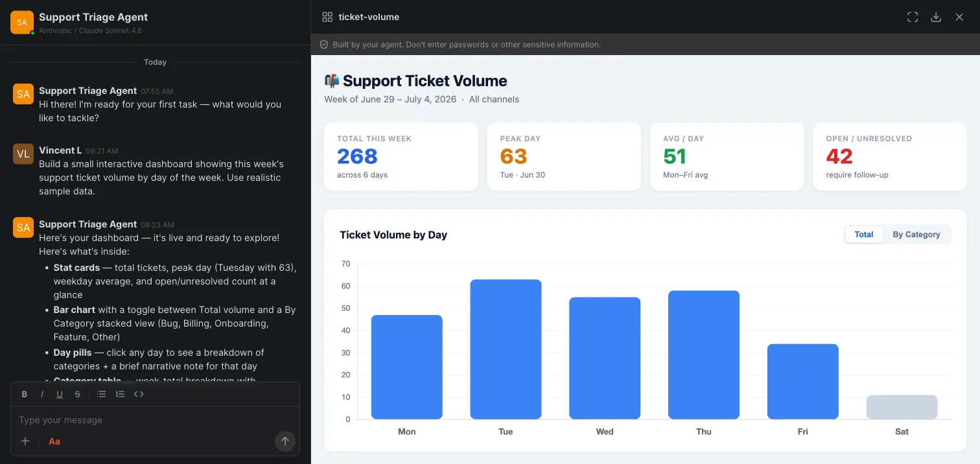Screen dimensions: 980x464
Task: Click the Friday bar in chart
Action: pos(803,382)
